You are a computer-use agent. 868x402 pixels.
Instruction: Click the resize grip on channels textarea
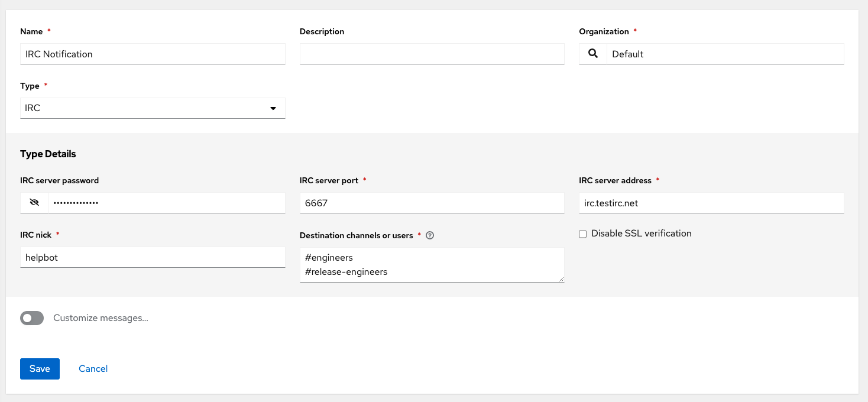[x=561, y=278]
